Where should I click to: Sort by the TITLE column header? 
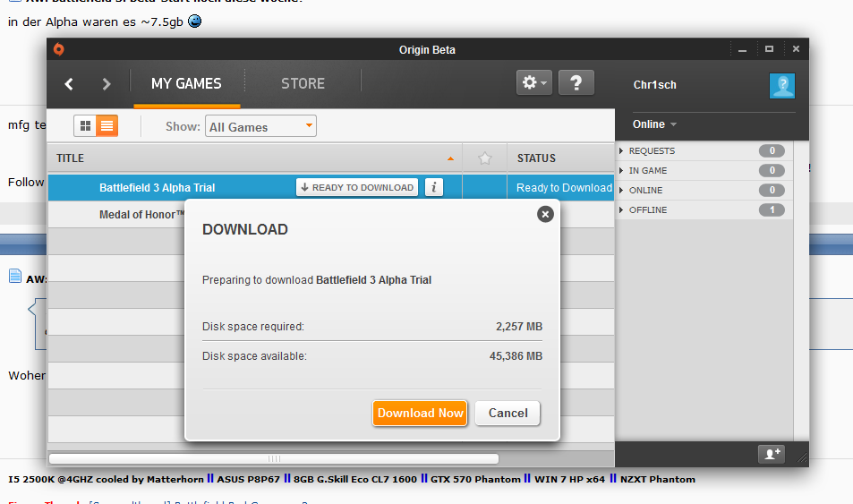pos(254,158)
